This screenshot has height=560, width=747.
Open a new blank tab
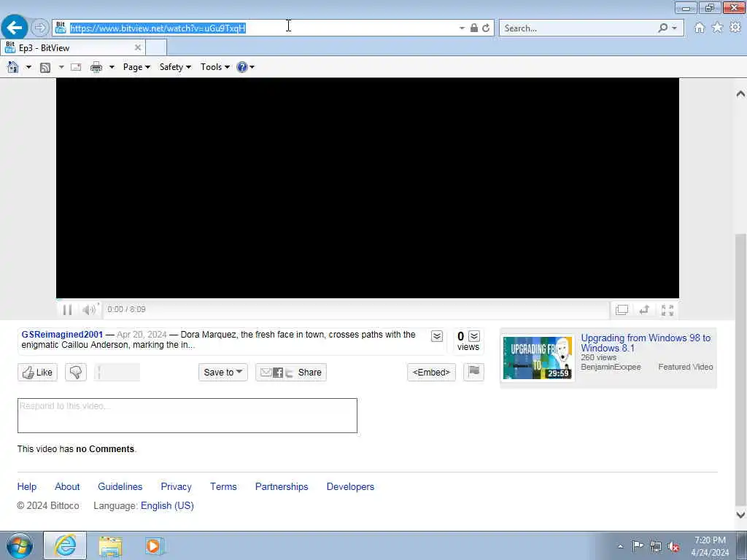point(156,47)
